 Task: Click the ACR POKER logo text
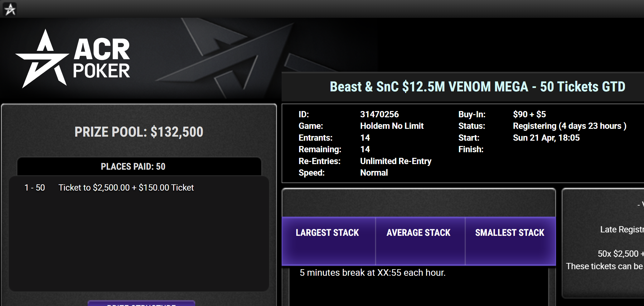(101, 59)
